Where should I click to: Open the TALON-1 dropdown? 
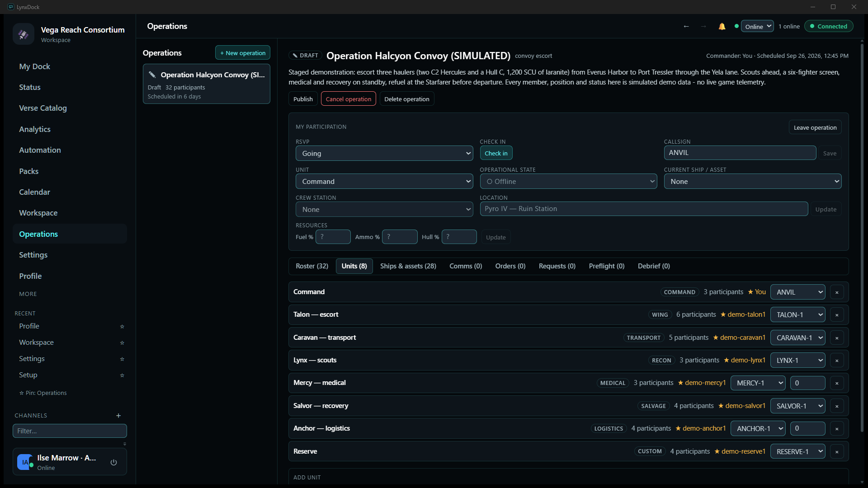point(798,315)
